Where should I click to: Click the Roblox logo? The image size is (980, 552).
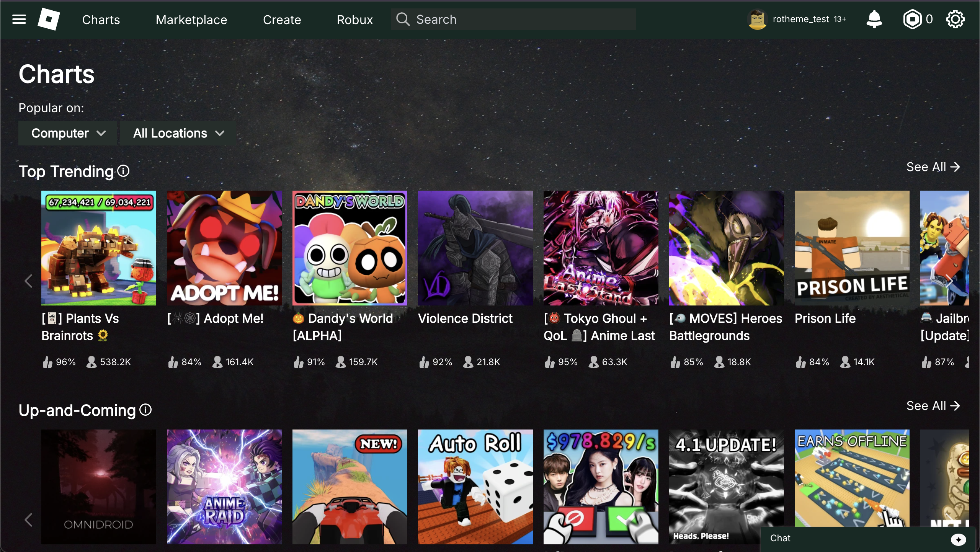pyautogui.click(x=48, y=19)
